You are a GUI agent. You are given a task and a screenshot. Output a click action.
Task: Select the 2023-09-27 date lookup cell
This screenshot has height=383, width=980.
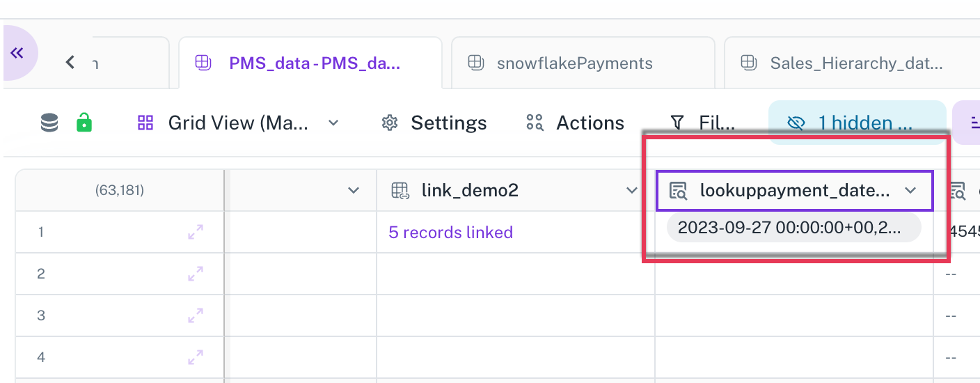[794, 228]
